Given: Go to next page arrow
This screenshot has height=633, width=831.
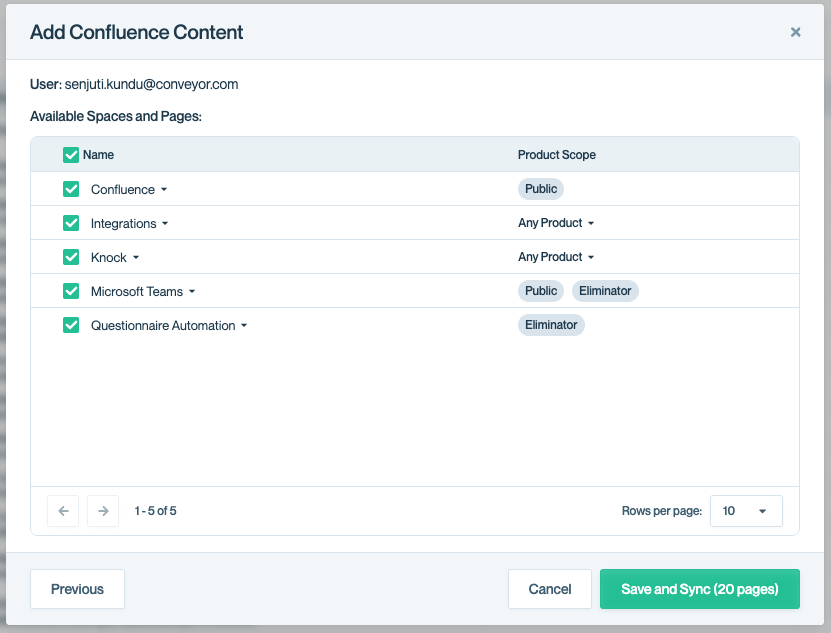Looking at the screenshot, I should [x=103, y=511].
